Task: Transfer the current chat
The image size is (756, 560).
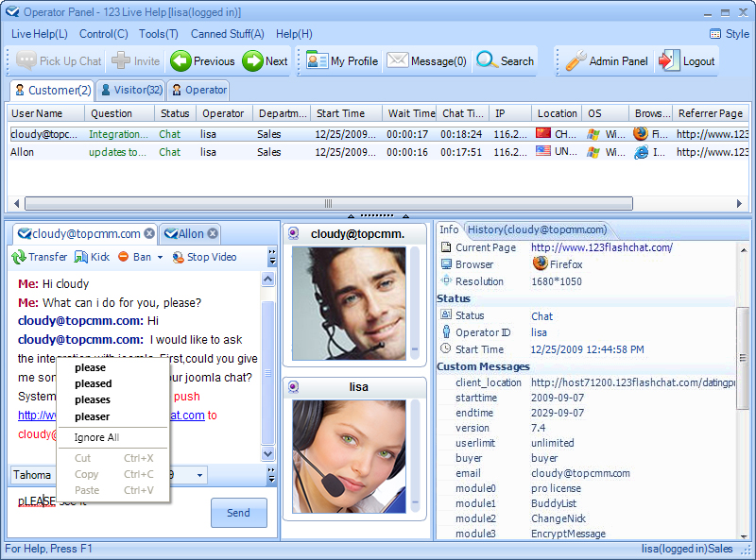Action: 40,257
